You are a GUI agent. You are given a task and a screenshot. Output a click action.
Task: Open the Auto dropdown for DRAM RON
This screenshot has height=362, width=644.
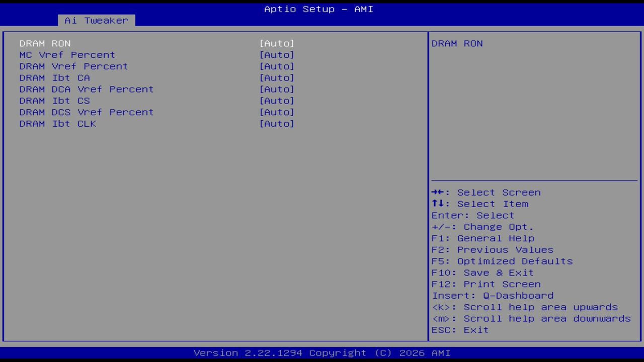point(277,43)
